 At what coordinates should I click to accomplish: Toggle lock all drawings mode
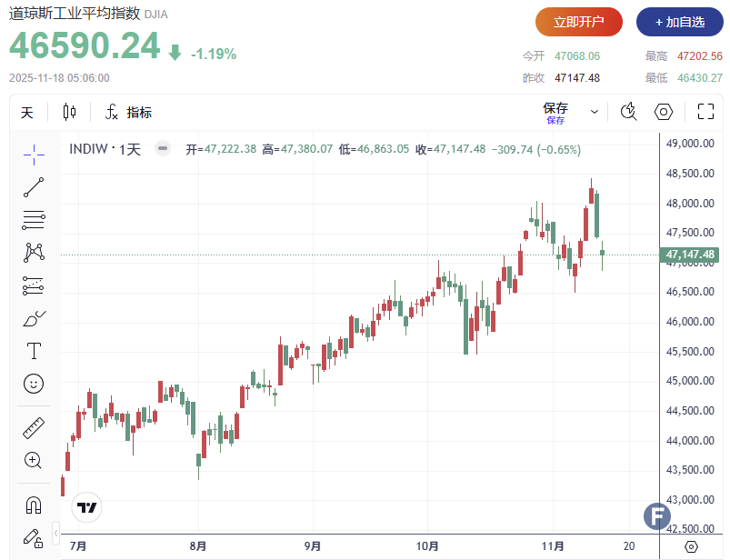[x=34, y=537]
